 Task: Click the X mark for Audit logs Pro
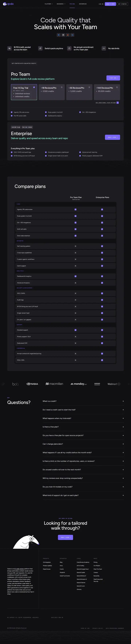[76, 300]
